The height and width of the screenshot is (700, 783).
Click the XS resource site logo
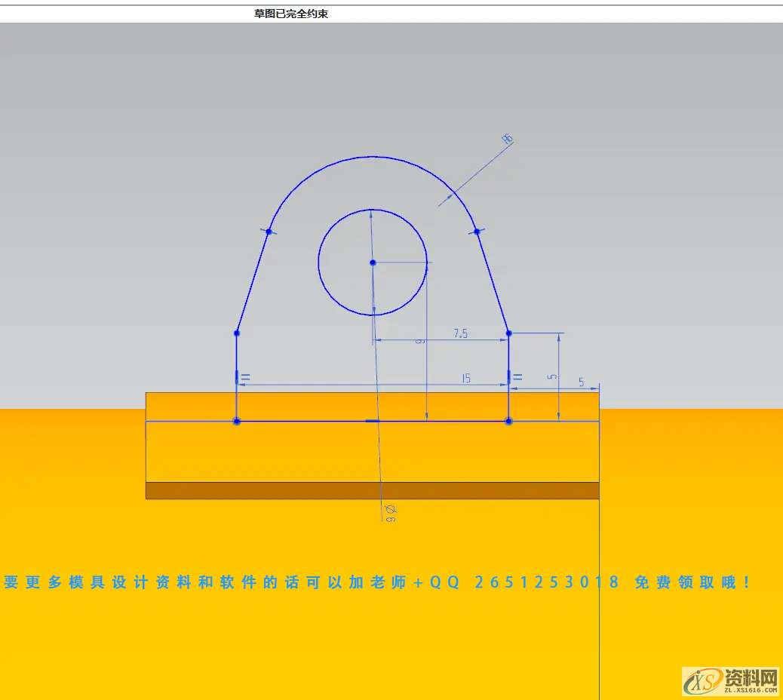tap(730, 681)
